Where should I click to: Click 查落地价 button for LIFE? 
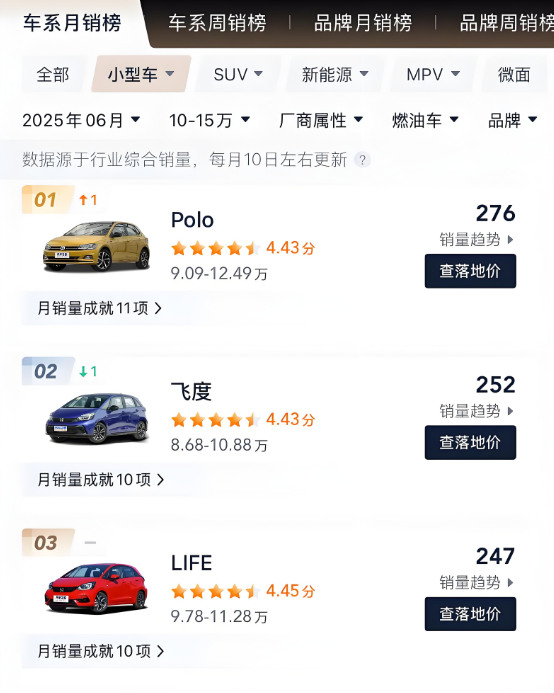click(470, 614)
